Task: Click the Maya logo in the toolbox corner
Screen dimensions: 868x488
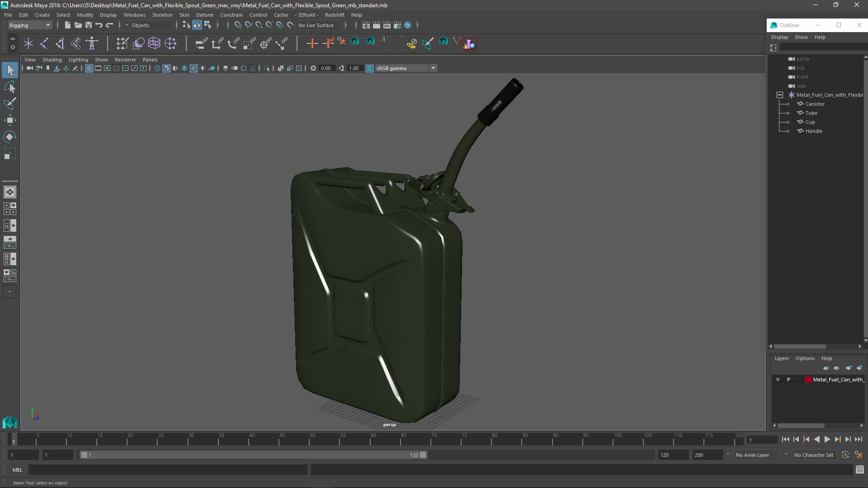Action: [10, 422]
